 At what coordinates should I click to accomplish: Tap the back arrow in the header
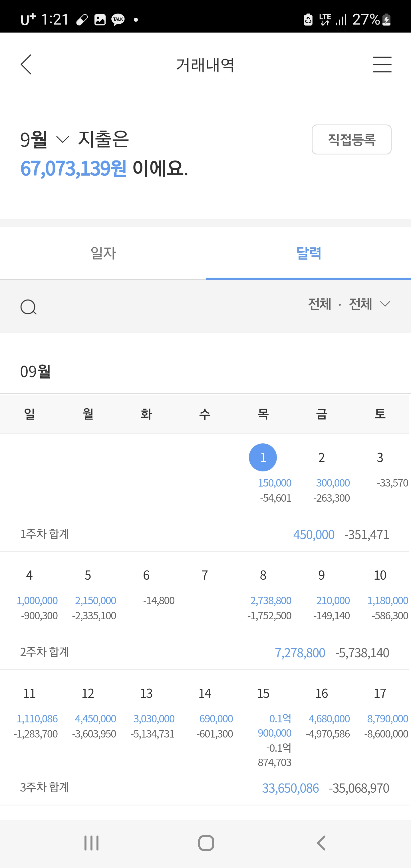coord(26,64)
